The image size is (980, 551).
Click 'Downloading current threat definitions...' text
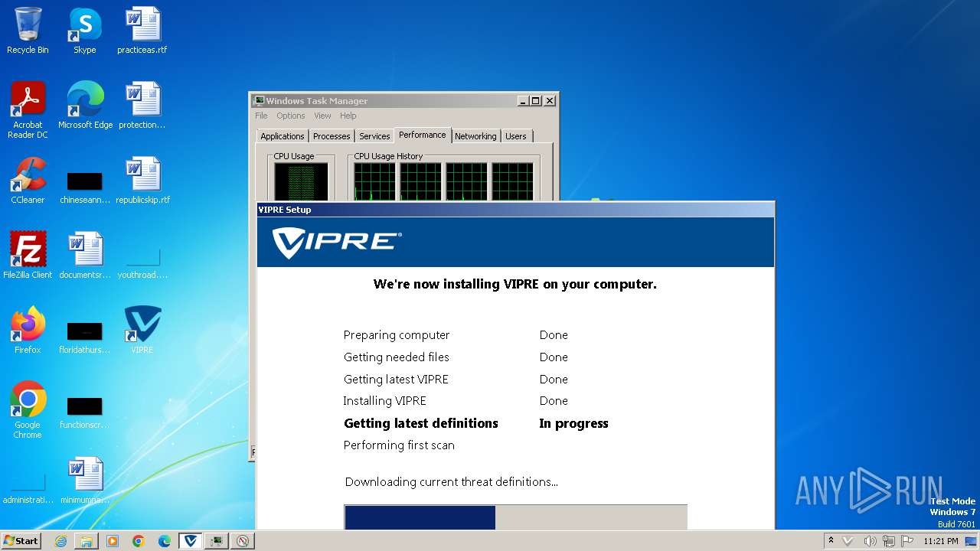pyautogui.click(x=452, y=482)
